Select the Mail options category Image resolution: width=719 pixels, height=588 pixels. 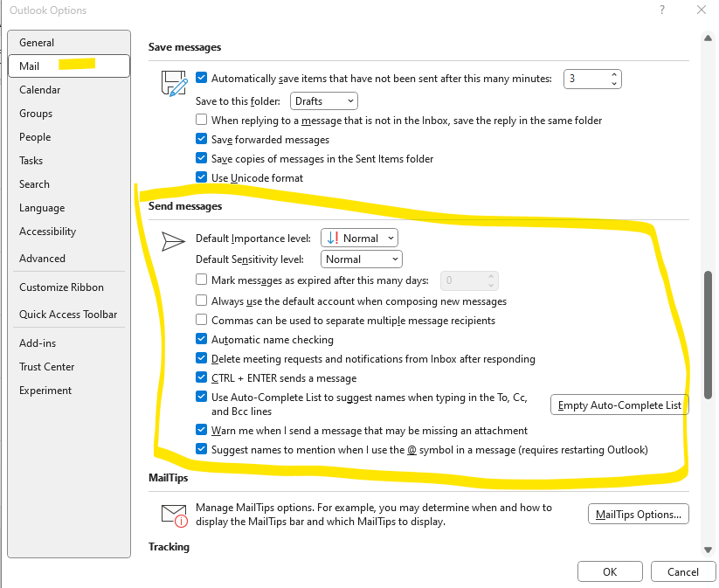tap(69, 66)
